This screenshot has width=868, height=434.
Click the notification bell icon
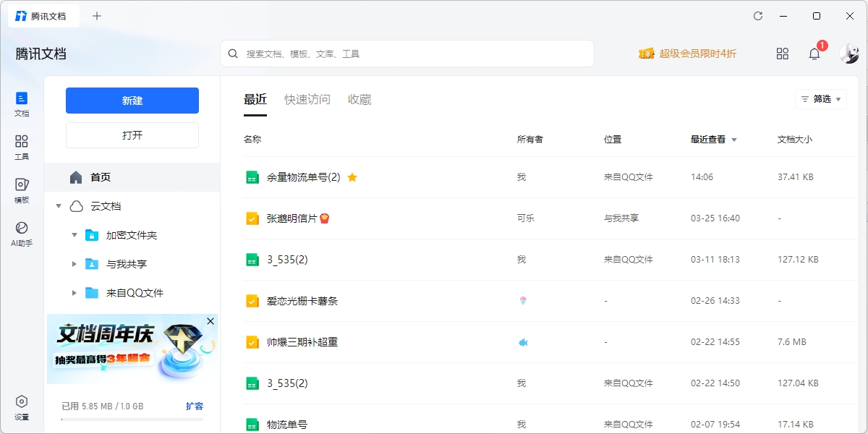point(814,54)
